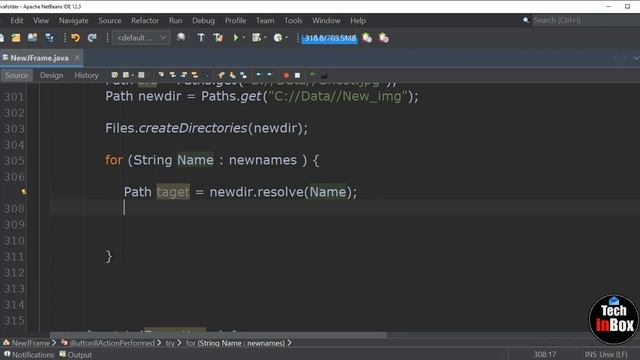Viewport: 640px width, 360px height.
Task: Redo the last undone edit
Action: (92, 38)
